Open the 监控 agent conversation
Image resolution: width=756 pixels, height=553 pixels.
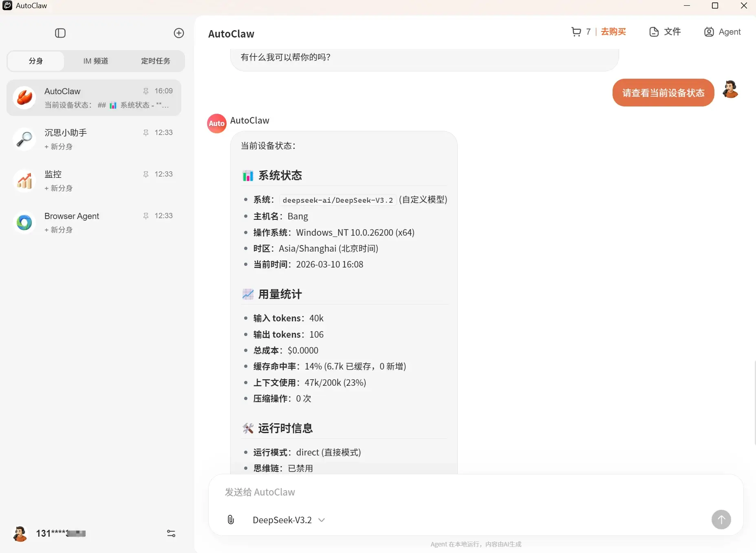point(94,181)
